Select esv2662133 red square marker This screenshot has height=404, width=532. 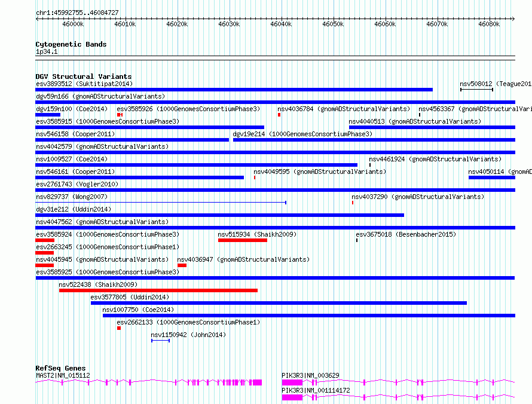[119, 328]
